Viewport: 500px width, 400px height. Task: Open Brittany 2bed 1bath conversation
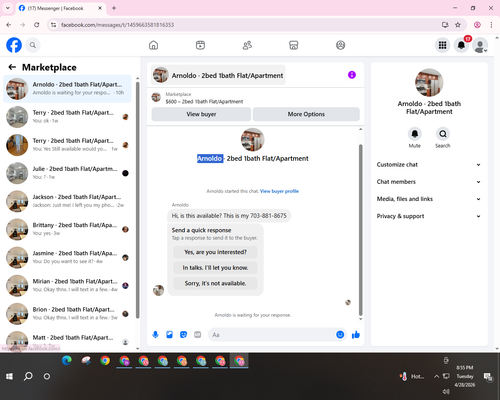point(67,229)
